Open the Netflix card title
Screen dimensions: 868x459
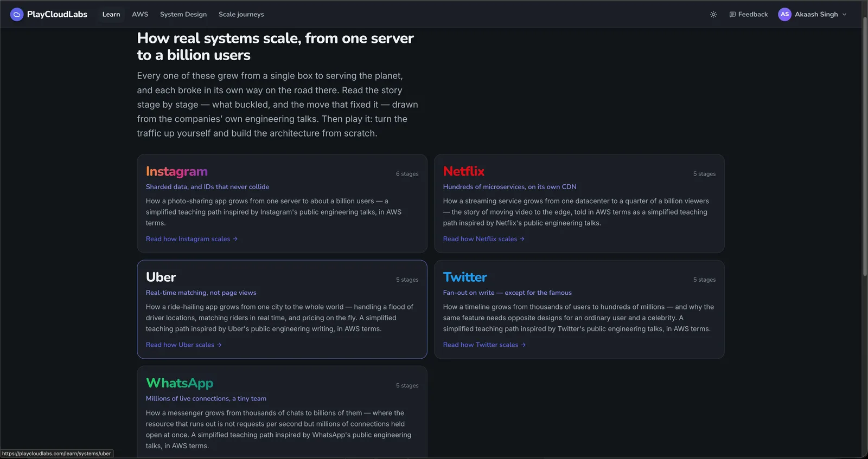click(x=464, y=171)
